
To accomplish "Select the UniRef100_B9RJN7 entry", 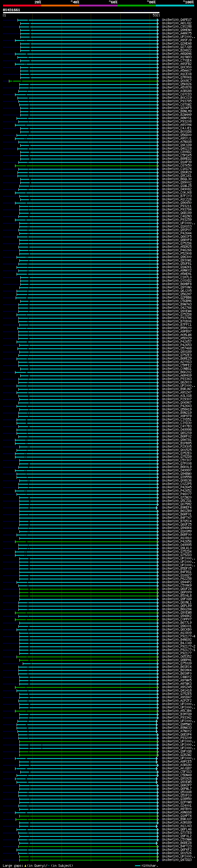I will point(177,389).
